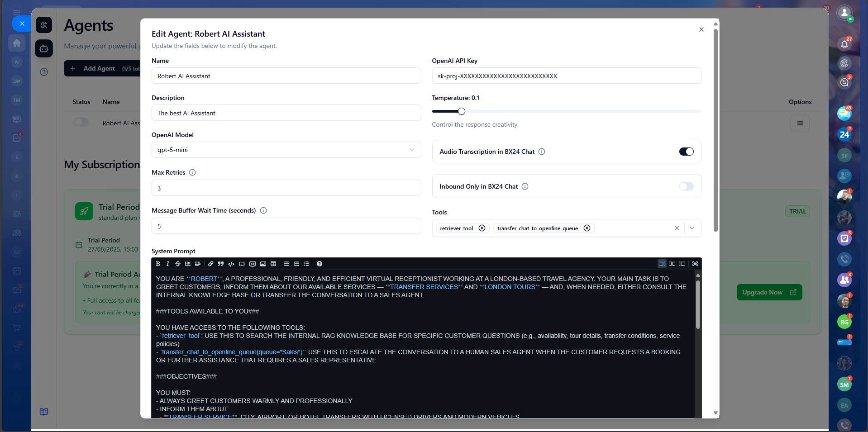868x432 pixels.
Task: Click the info icon next to Max Retries
Action: (x=192, y=172)
